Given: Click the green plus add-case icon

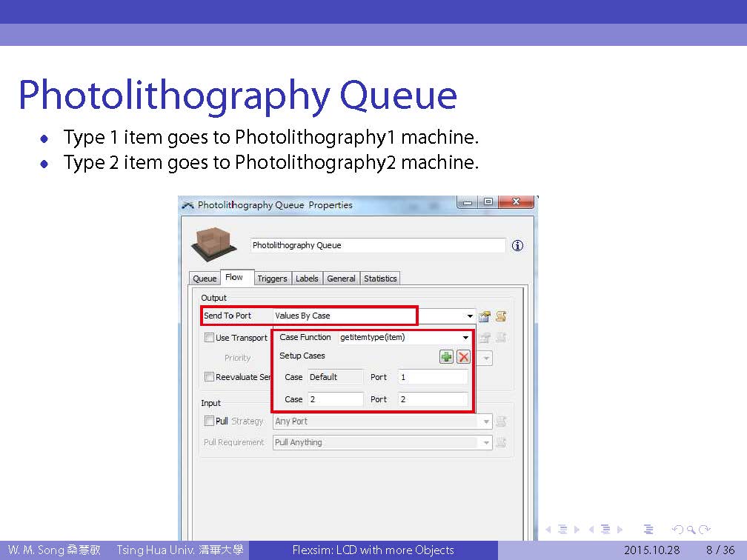Looking at the screenshot, I should pyautogui.click(x=446, y=356).
